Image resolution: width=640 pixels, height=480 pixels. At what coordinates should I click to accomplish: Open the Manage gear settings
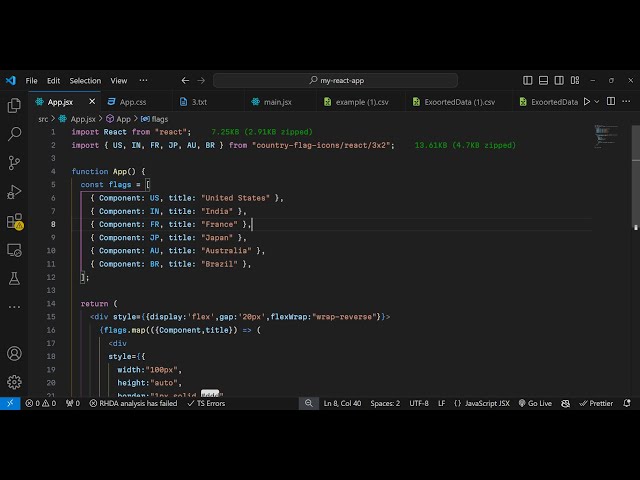[x=14, y=382]
